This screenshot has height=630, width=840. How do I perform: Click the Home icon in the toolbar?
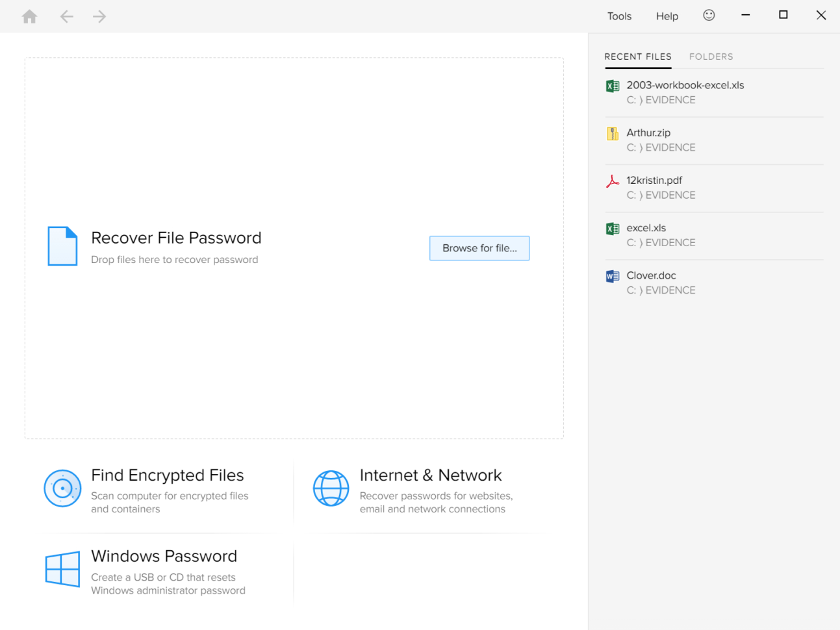point(29,16)
